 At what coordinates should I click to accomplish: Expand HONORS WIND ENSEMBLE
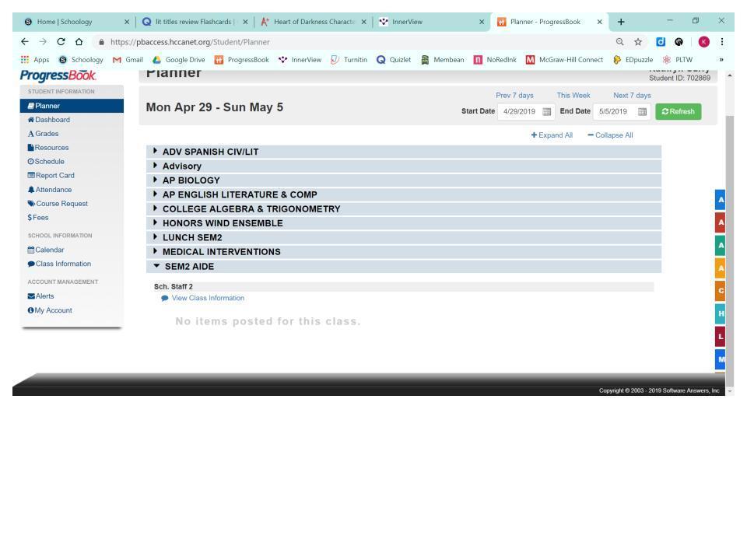[x=404, y=223]
